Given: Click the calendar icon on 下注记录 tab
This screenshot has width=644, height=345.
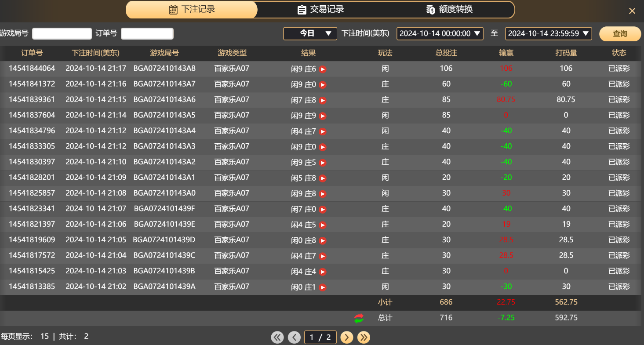Looking at the screenshot, I should [173, 10].
